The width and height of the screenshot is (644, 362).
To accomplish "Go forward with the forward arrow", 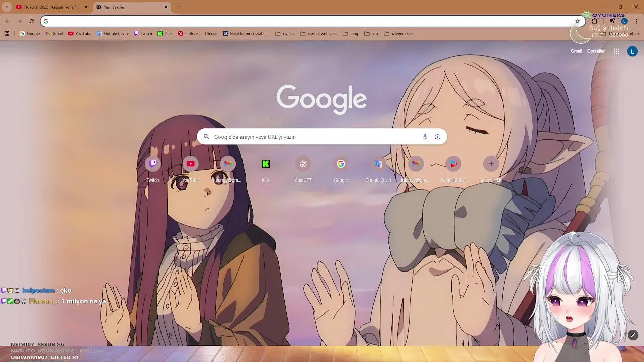I will pos(19,21).
